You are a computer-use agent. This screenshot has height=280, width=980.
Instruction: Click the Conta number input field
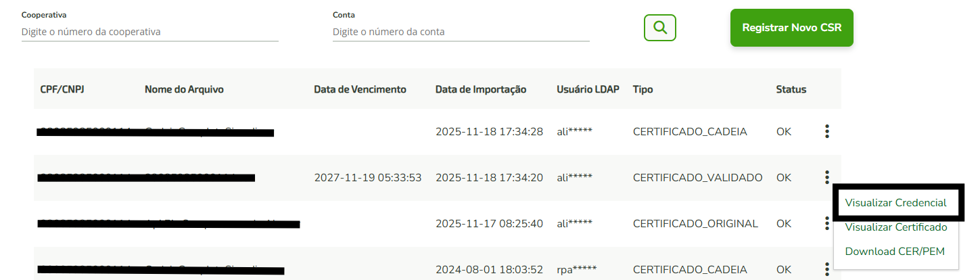461,32
